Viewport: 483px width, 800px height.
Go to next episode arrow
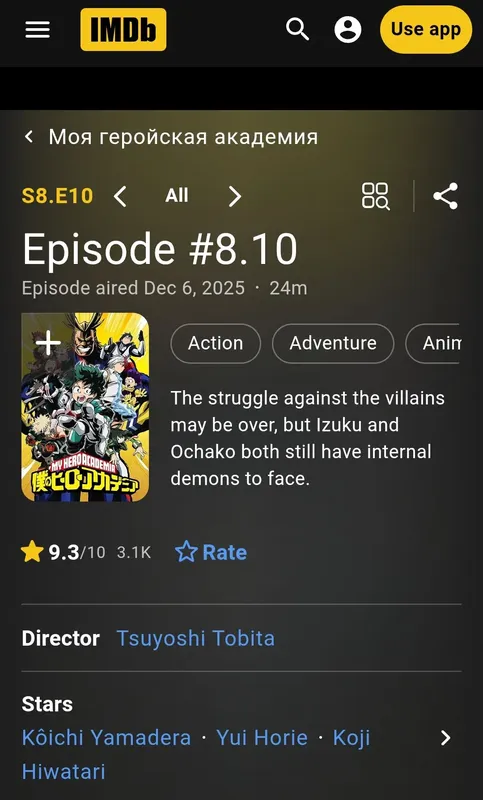tap(235, 196)
